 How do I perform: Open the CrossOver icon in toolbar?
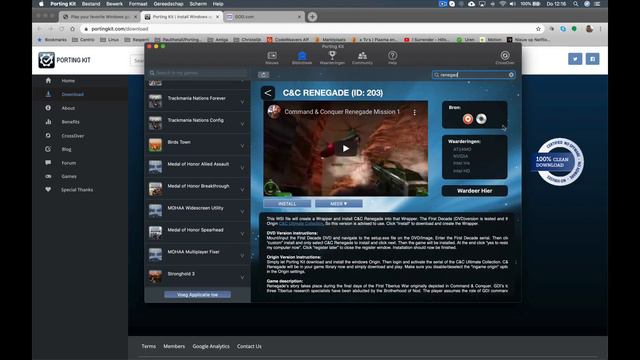tap(505, 58)
